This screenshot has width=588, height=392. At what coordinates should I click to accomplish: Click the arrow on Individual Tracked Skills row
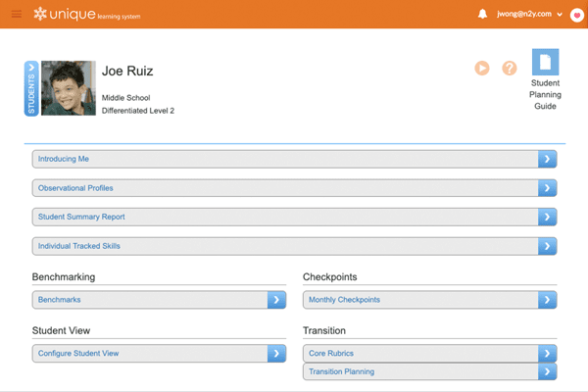click(547, 246)
